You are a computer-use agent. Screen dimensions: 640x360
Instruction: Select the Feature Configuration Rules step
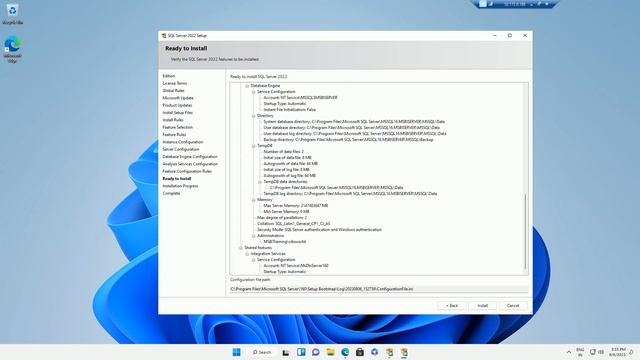coord(187,171)
